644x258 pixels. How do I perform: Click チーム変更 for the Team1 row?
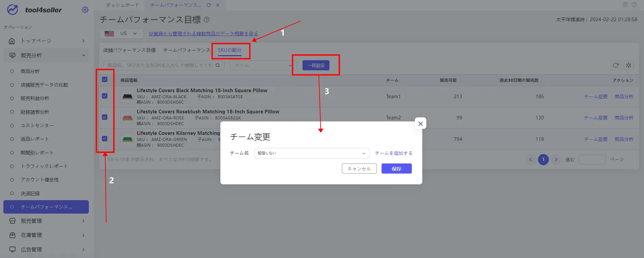point(596,97)
